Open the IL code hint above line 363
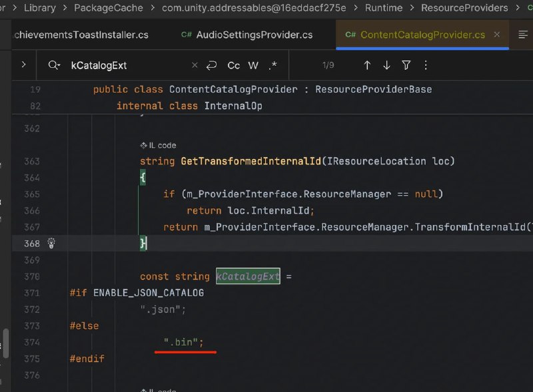The image size is (533, 392). point(158,145)
